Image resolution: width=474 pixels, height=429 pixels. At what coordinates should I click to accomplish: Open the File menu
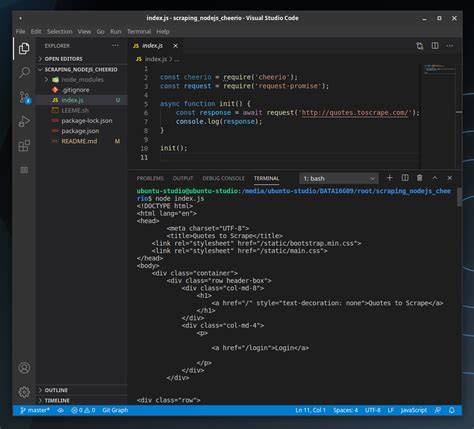[20, 32]
